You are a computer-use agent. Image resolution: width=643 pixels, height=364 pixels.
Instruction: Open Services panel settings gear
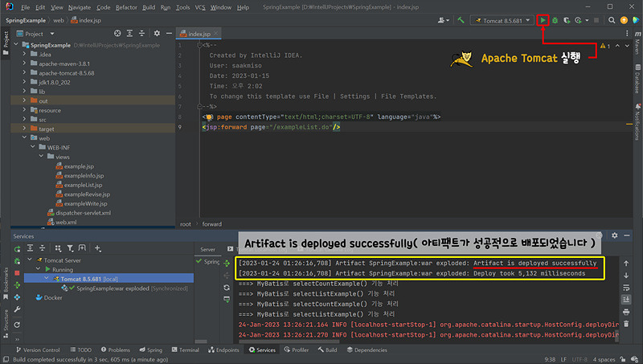click(614, 235)
